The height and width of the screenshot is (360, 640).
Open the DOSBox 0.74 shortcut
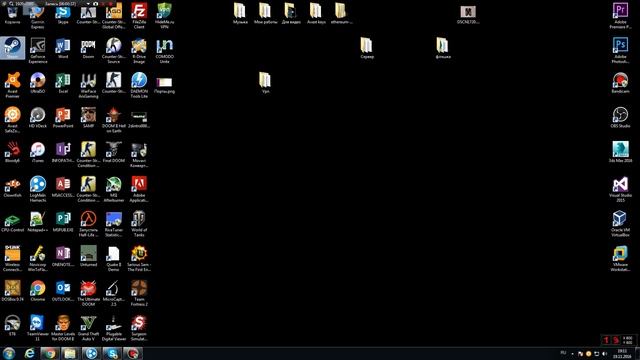(12, 291)
